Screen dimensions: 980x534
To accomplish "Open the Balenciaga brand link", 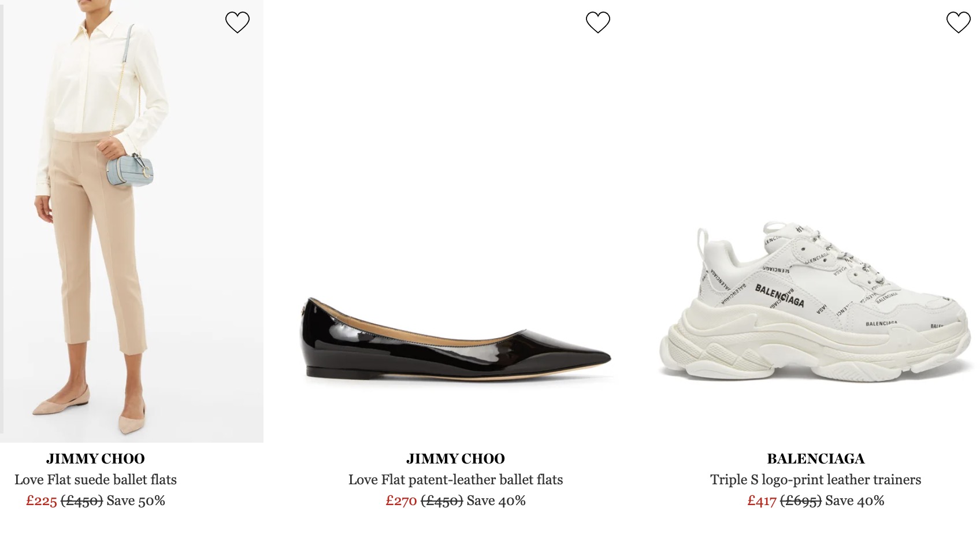I will coord(815,459).
